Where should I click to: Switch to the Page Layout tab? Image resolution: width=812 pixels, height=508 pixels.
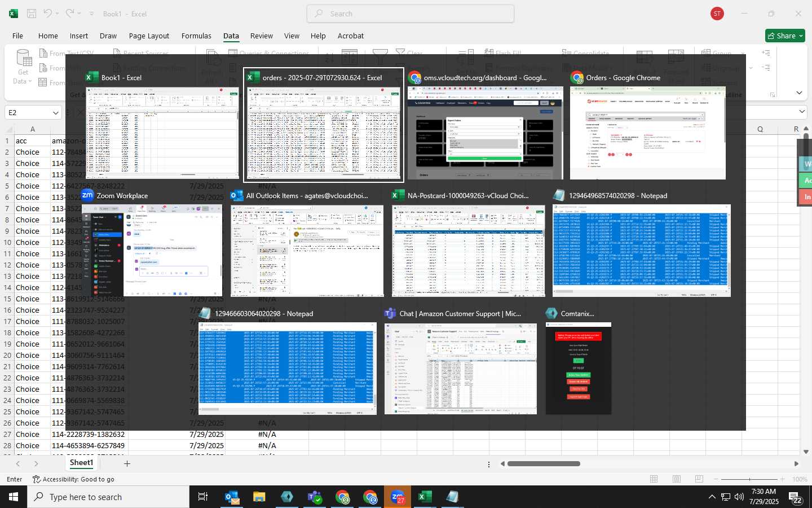tap(149, 36)
